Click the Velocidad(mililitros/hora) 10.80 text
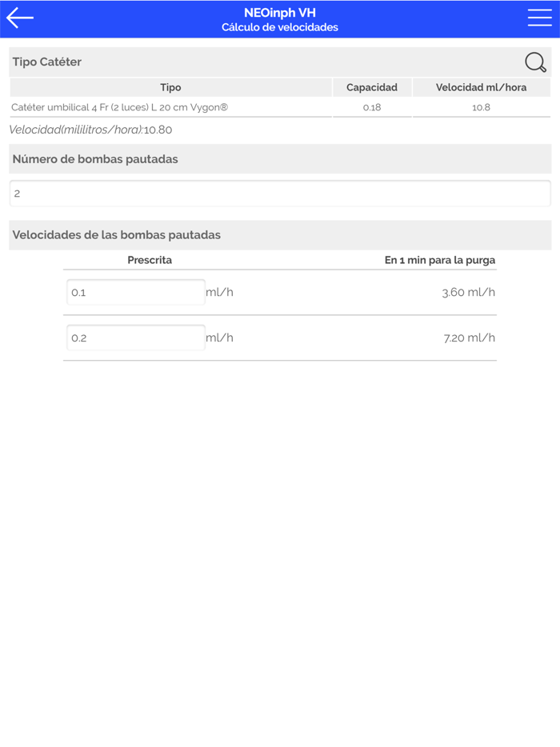560x747 pixels. (x=90, y=130)
